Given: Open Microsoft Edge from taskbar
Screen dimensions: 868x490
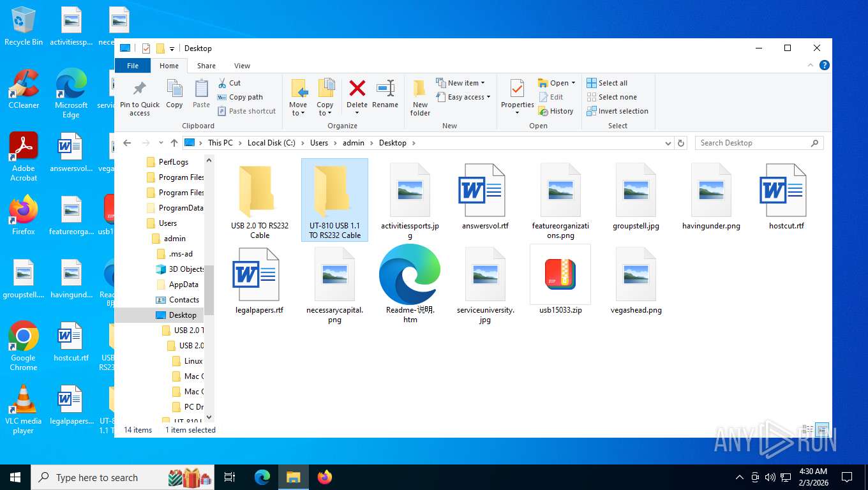Looking at the screenshot, I should [x=262, y=477].
